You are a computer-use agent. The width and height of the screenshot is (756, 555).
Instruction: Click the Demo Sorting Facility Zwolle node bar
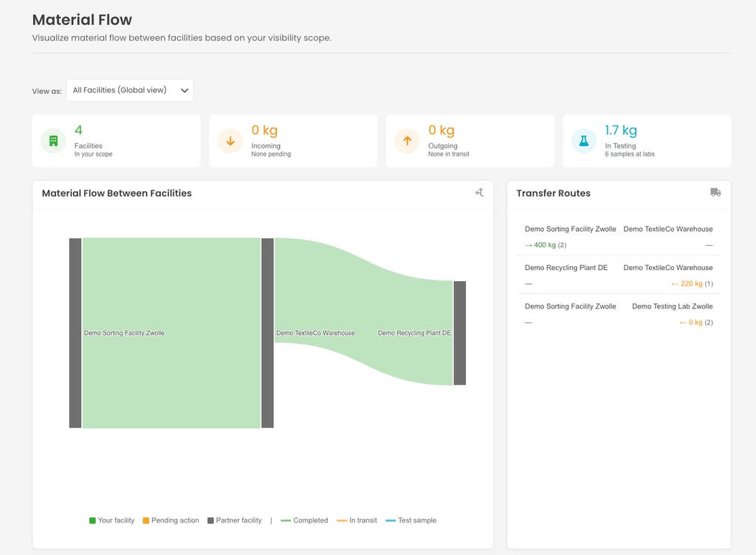[x=75, y=333]
